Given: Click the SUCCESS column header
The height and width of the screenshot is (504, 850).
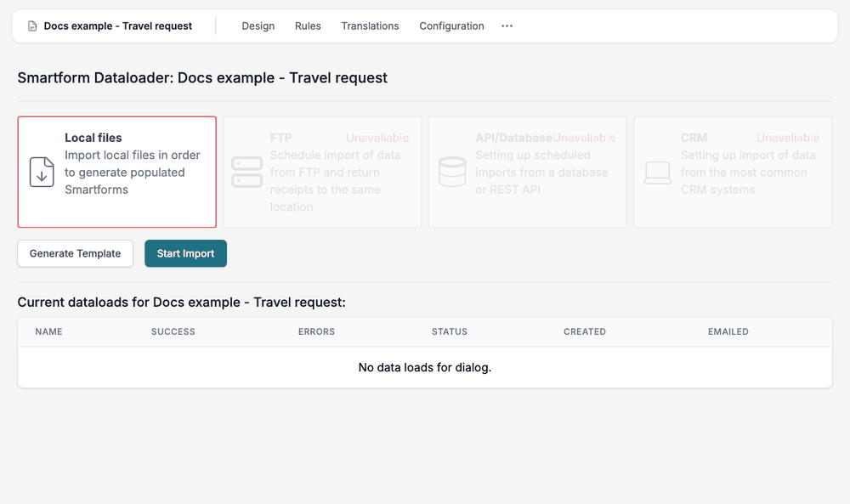Looking at the screenshot, I should point(173,331).
